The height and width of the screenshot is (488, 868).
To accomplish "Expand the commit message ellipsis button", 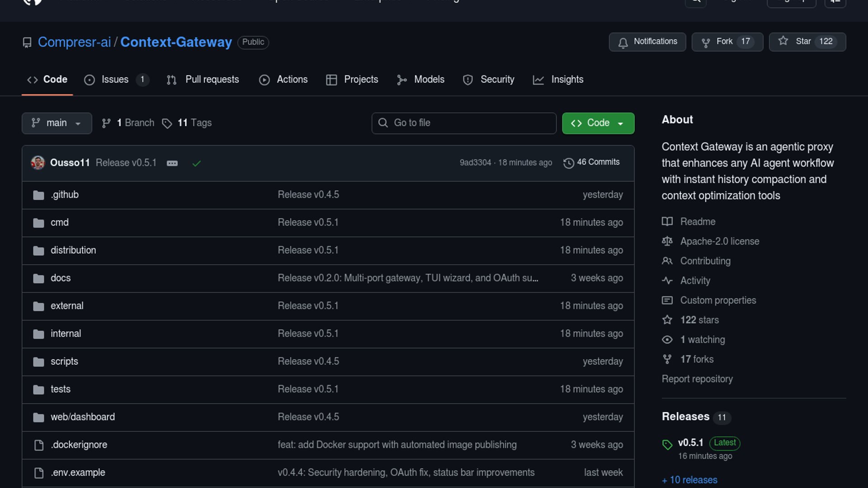I will (x=172, y=163).
